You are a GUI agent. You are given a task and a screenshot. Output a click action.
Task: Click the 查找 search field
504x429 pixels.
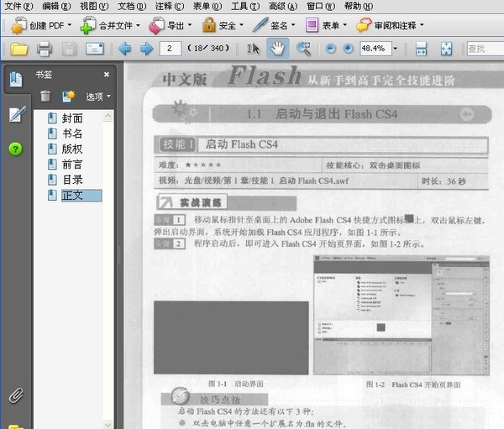coord(485,49)
